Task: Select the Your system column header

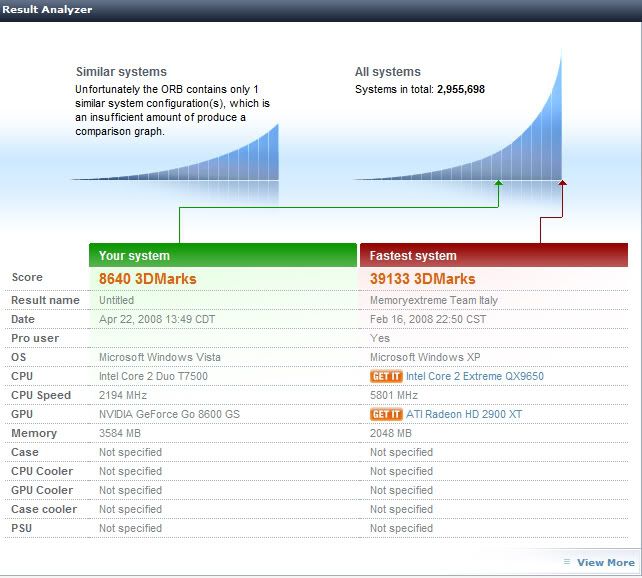Action: [223, 255]
